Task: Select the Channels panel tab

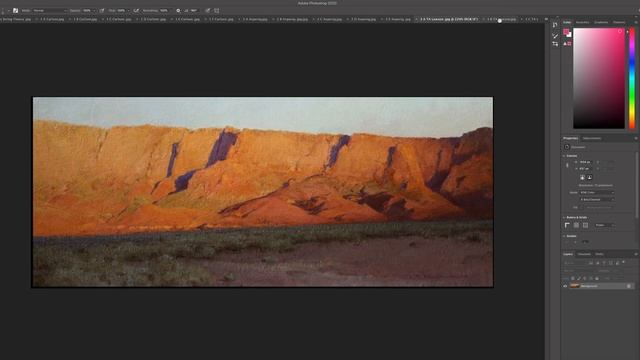Action: pos(584,254)
